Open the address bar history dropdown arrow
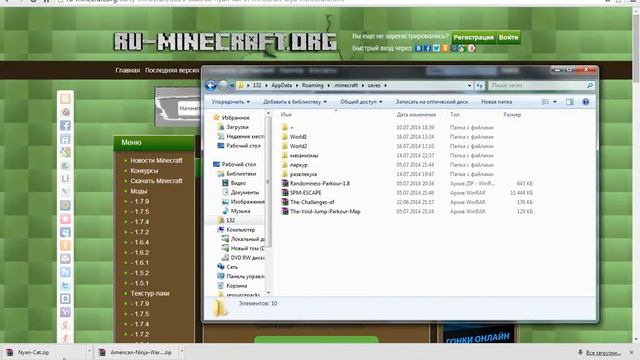 [x=469, y=85]
